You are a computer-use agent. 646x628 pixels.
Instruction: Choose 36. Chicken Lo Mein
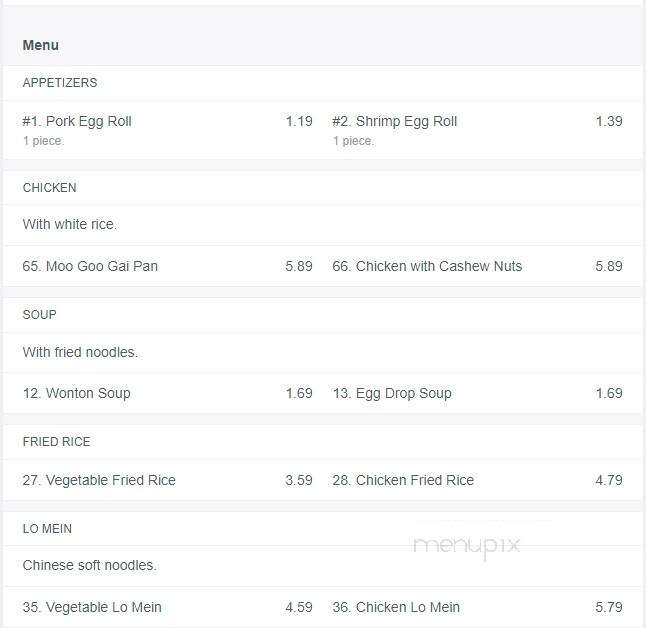tap(396, 607)
